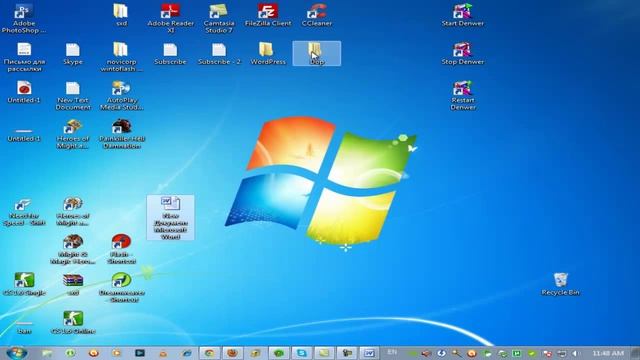
Task: Select the novicorp wintoflash folder
Action: point(121,57)
